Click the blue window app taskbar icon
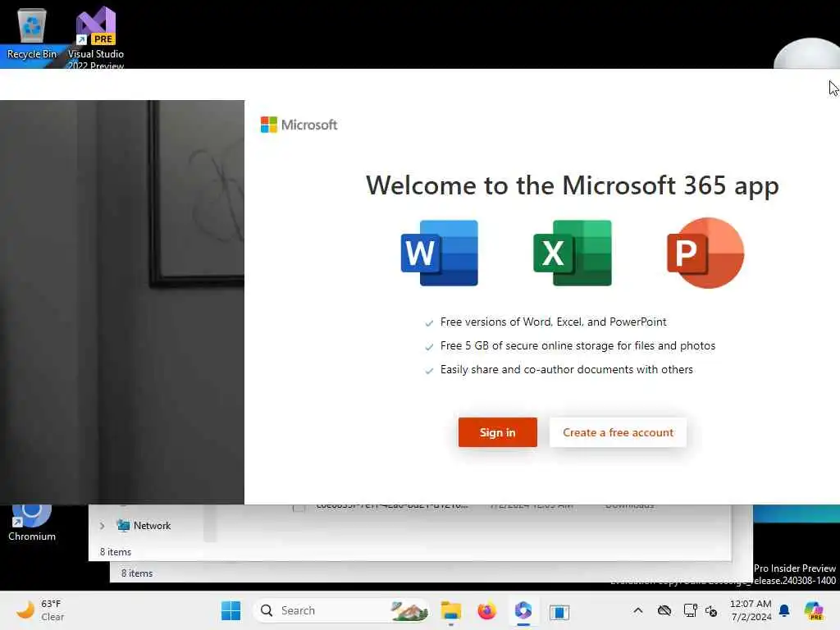Screen dimensions: 840x630 pyautogui.click(x=559, y=612)
